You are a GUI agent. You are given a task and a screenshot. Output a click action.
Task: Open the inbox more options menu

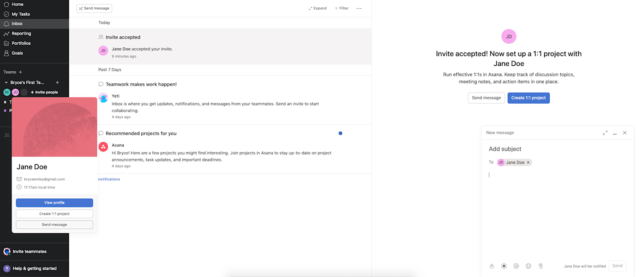click(x=359, y=8)
